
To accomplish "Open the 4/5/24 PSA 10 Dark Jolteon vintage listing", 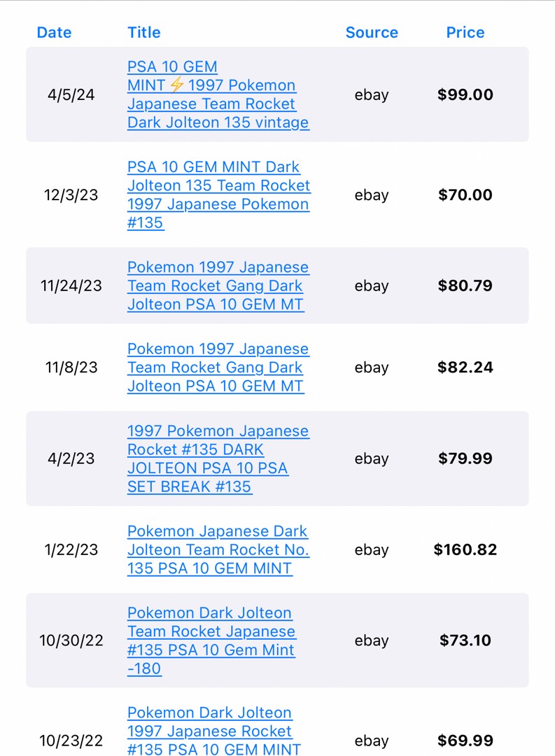I will (218, 94).
